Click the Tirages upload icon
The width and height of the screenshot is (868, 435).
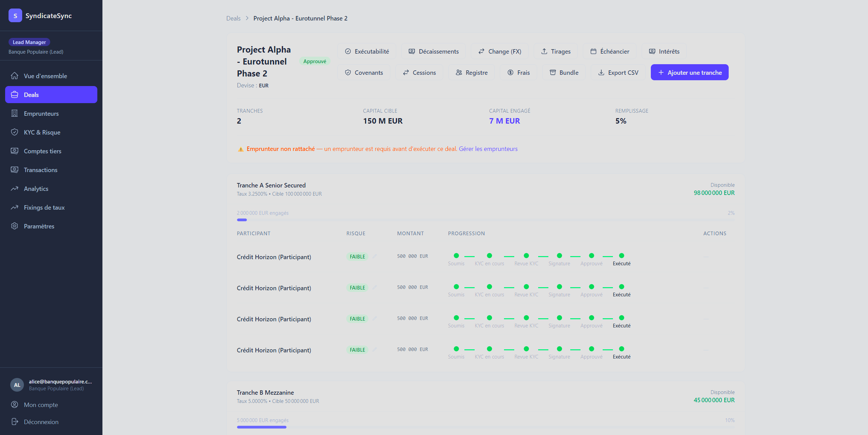(544, 51)
